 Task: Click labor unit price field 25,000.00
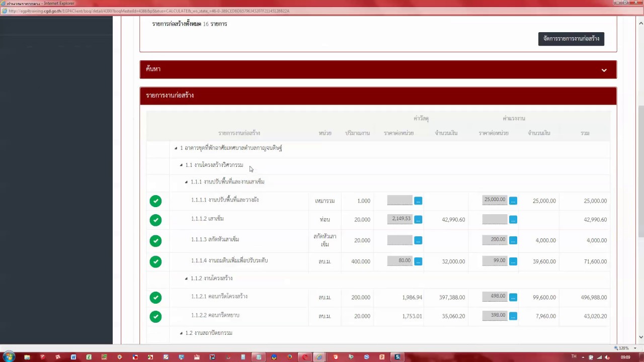coord(495,200)
